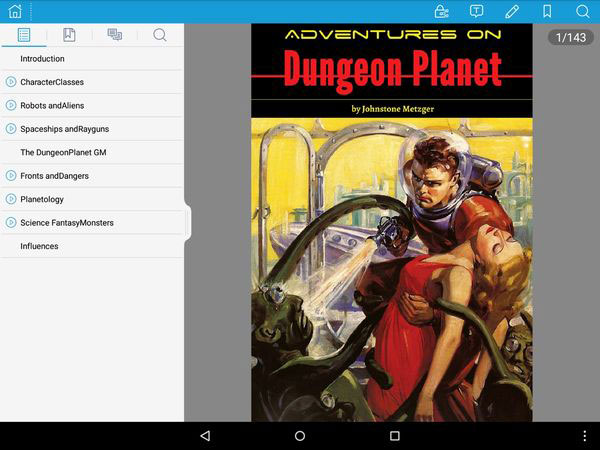600x450 pixels.
Task: Tap the Dungeon Planet cover page
Action: tap(391, 223)
